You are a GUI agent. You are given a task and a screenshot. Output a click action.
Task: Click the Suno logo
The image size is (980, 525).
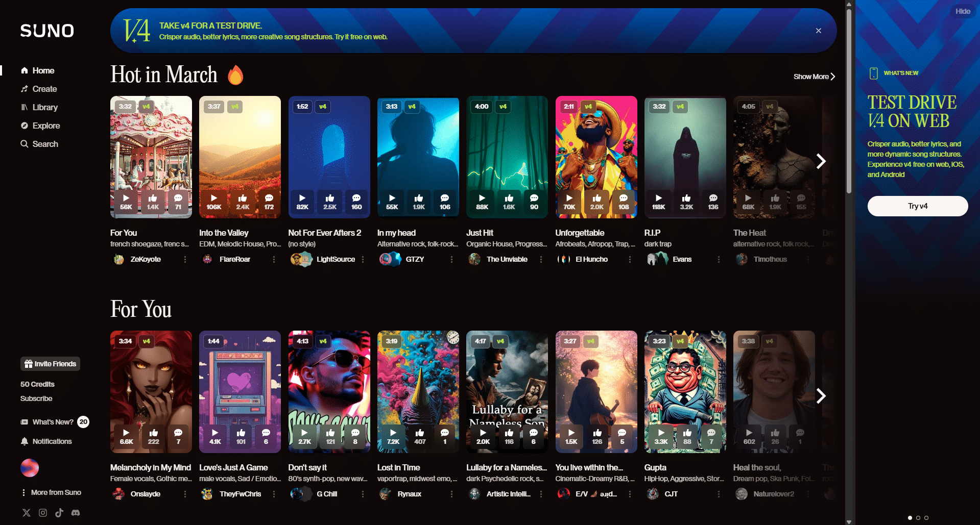tap(47, 31)
